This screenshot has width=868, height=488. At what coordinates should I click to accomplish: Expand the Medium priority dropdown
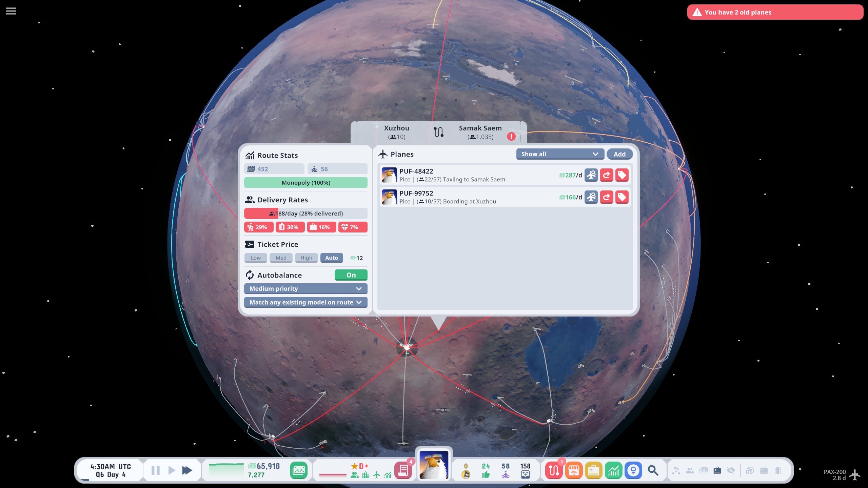(305, 288)
